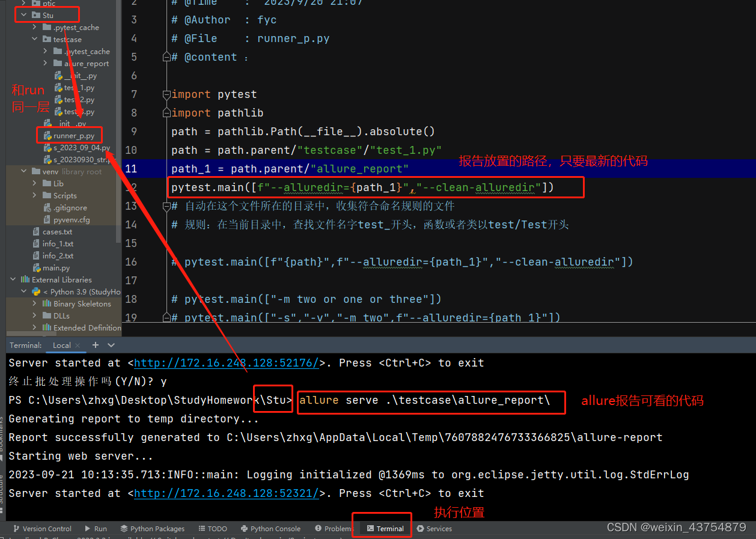This screenshot has height=539, width=756.
Task: Click the External Libraries bar-chart icon
Action: (25, 279)
